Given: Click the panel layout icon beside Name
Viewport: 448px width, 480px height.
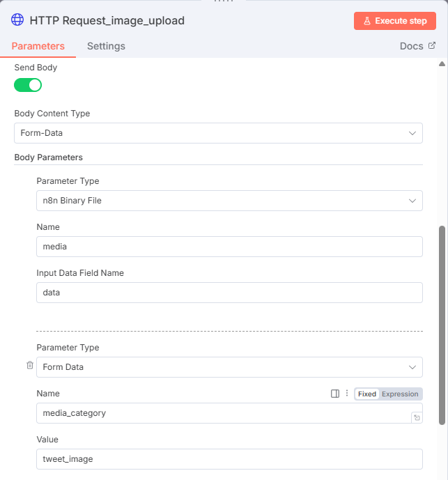Looking at the screenshot, I should [x=335, y=394].
